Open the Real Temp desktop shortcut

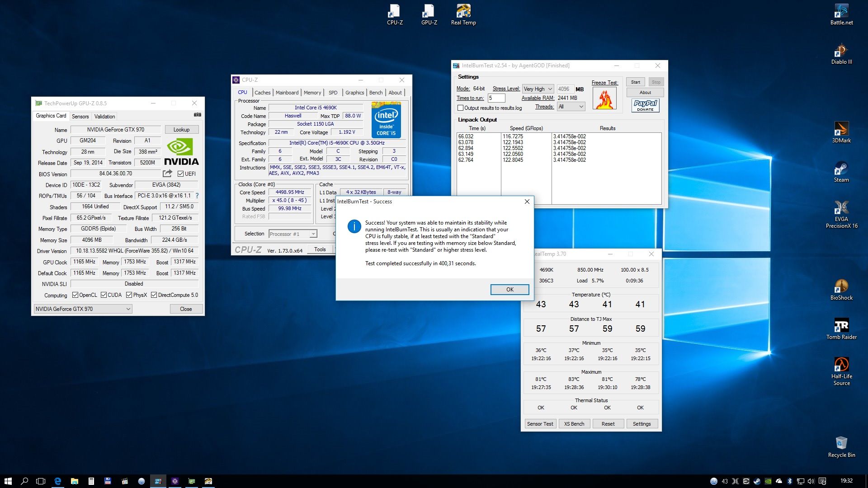click(463, 14)
